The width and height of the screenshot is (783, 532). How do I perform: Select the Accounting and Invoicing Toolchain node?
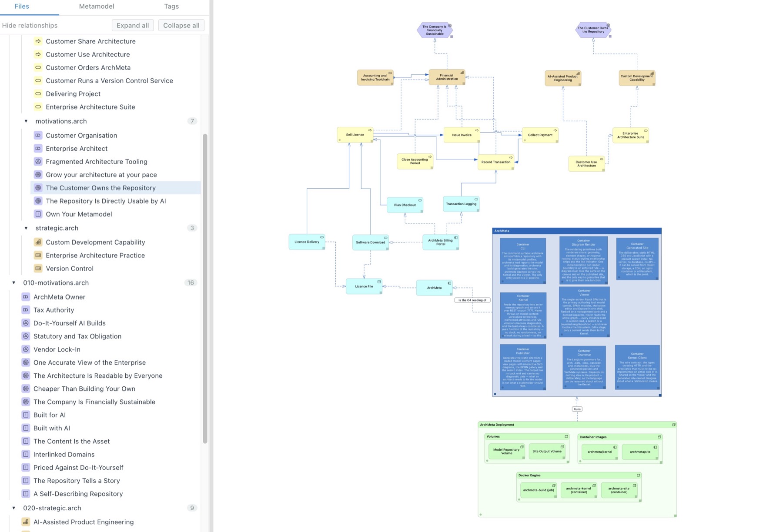pyautogui.click(x=375, y=77)
